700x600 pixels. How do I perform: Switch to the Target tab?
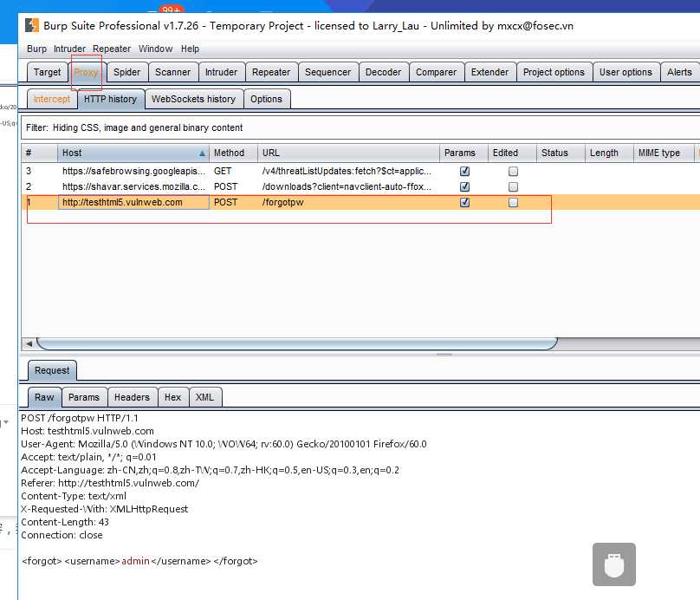(x=47, y=72)
